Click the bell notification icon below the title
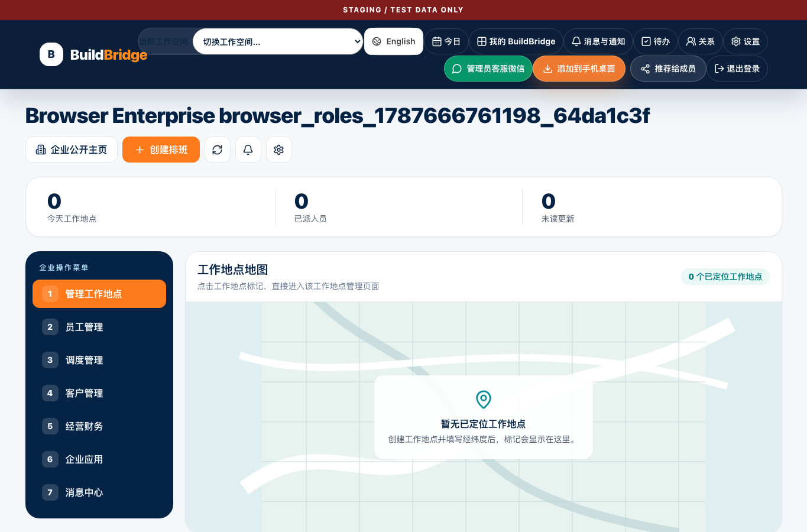Image resolution: width=807 pixels, height=532 pixels. tap(248, 150)
